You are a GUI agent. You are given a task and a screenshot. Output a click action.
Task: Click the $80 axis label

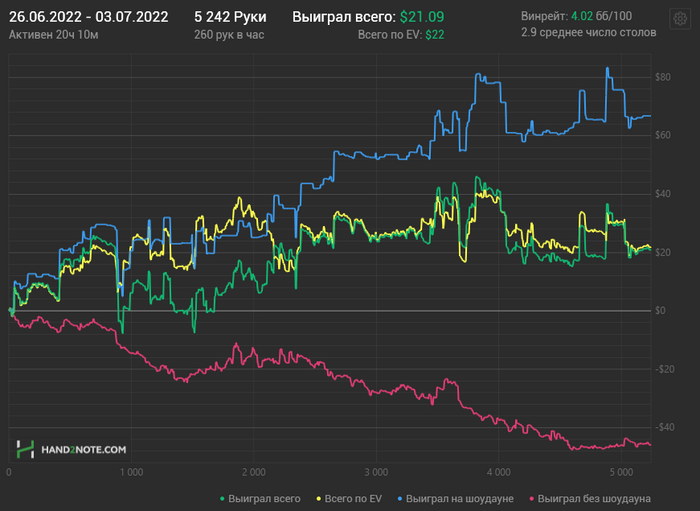(x=662, y=77)
